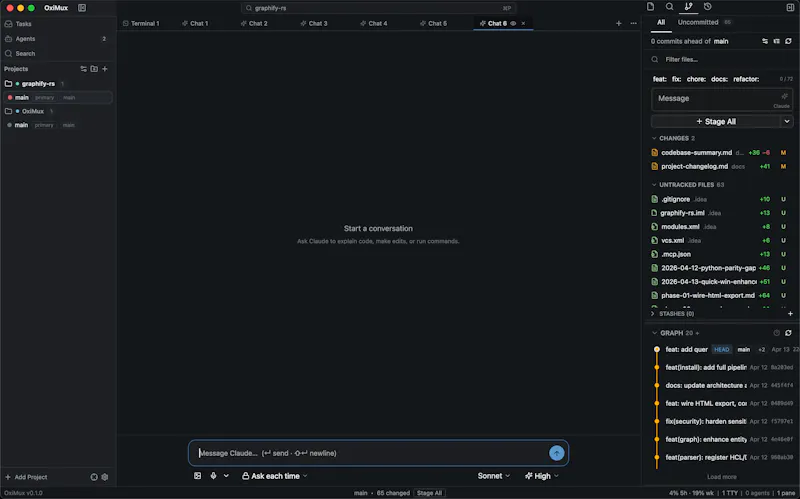Open the graph help icon
This screenshot has height=499, width=800.
777,333
